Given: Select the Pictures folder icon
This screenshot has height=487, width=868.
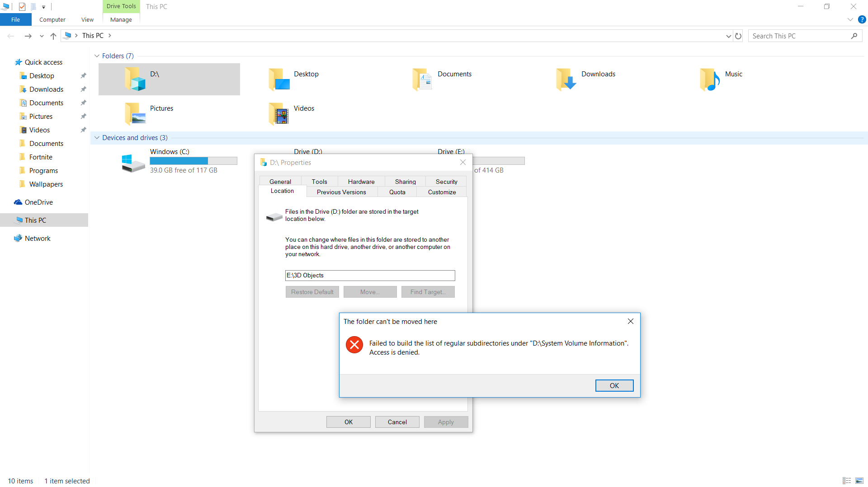Looking at the screenshot, I should pyautogui.click(x=135, y=113).
